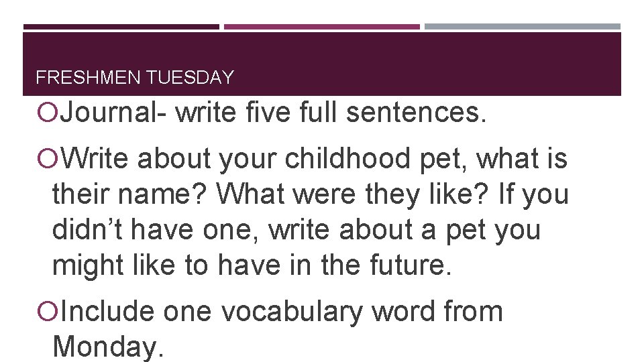Click the "FRESHMEN TUESDAY" title text
The width and height of the screenshot is (644, 362).
click(x=134, y=78)
